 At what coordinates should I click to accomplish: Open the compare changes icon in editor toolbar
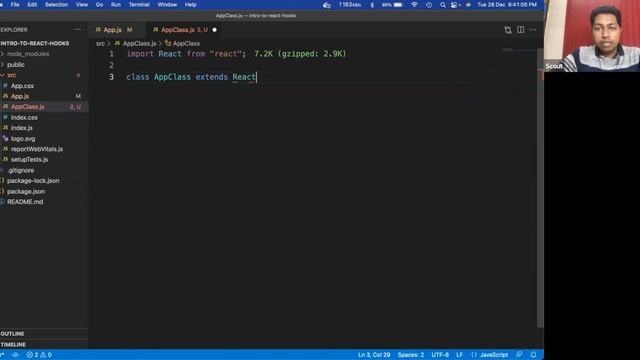coord(508,30)
